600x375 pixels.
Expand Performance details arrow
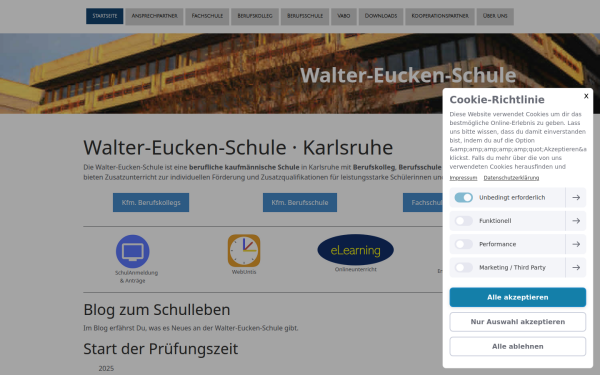tap(576, 244)
